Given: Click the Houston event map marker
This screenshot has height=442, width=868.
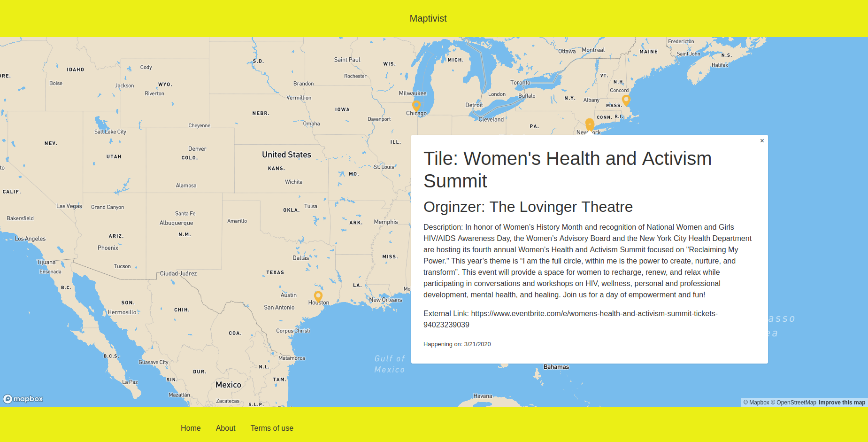Looking at the screenshot, I should [318, 296].
